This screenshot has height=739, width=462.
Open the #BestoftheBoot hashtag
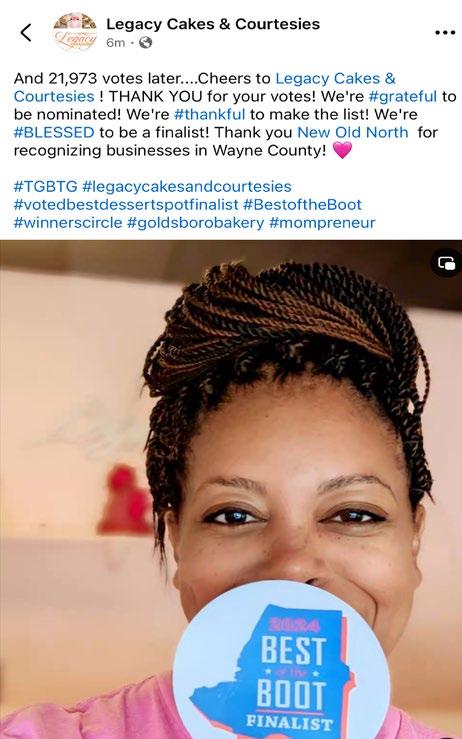(x=302, y=205)
